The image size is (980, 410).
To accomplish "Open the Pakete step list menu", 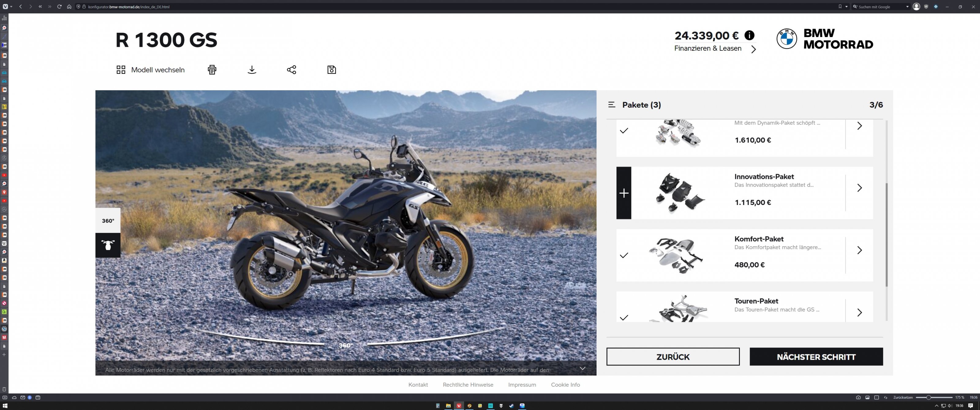I will click(x=611, y=105).
